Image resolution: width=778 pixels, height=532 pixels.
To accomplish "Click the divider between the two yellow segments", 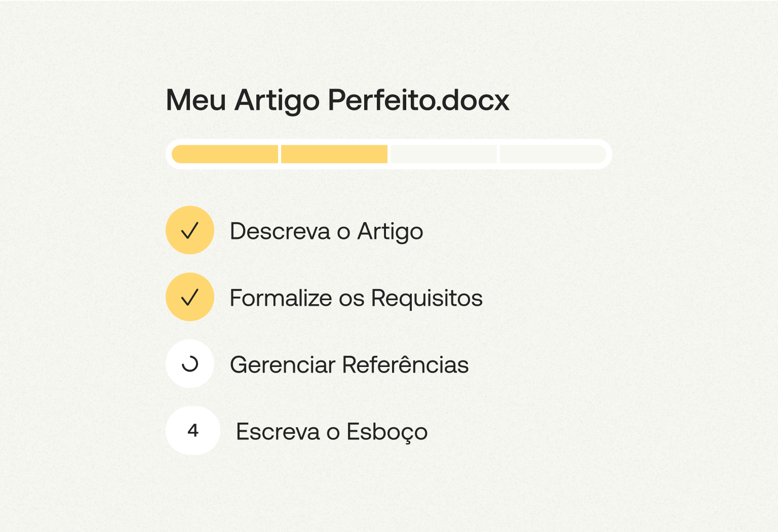I will click(x=280, y=154).
